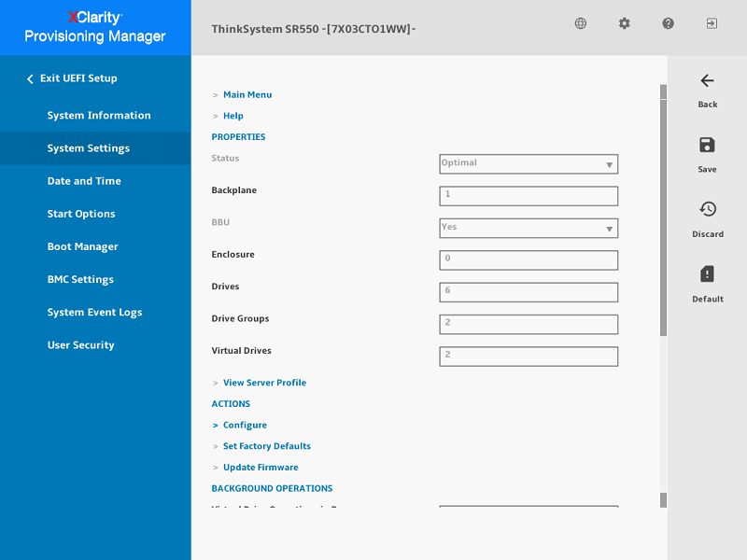Click the Exit UEFI Setup chevron
This screenshot has width=747, height=560.
coord(30,78)
